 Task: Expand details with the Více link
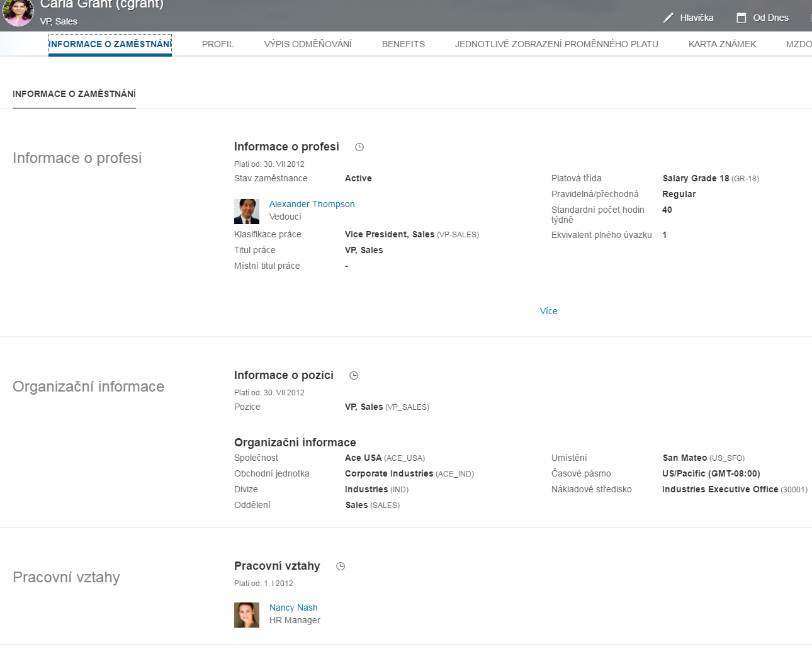coord(549,311)
